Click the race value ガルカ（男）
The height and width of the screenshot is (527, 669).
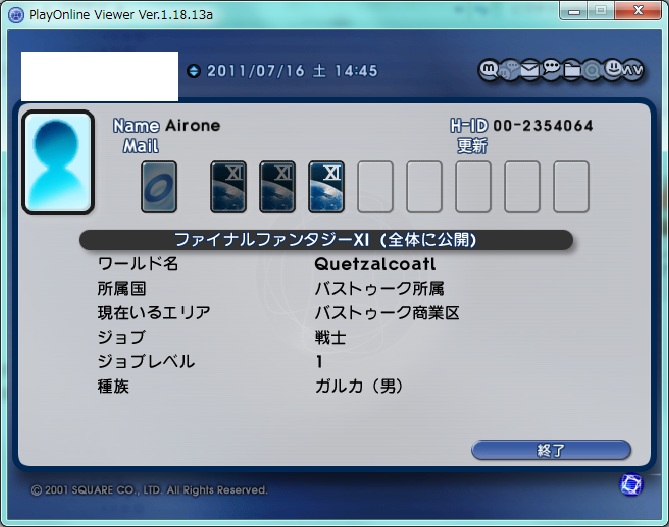(x=359, y=386)
